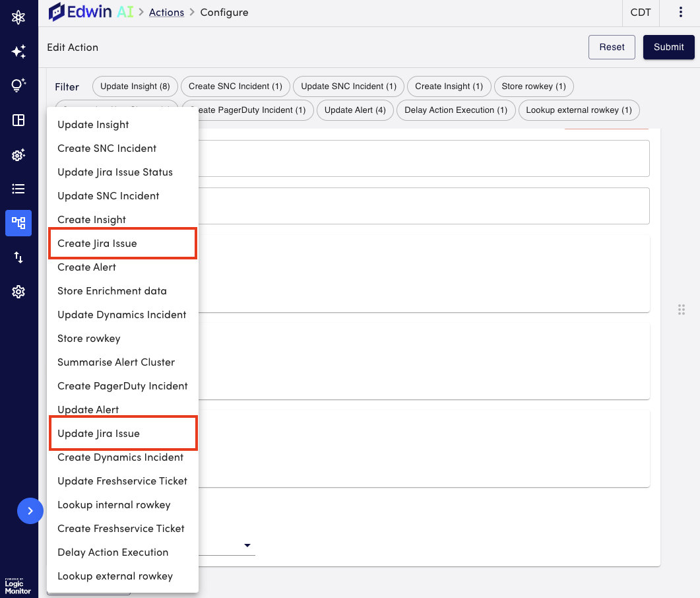Screen dimensions: 700x598
Task: Open the up-down arrows icon in sidebar
Action: (x=18, y=257)
